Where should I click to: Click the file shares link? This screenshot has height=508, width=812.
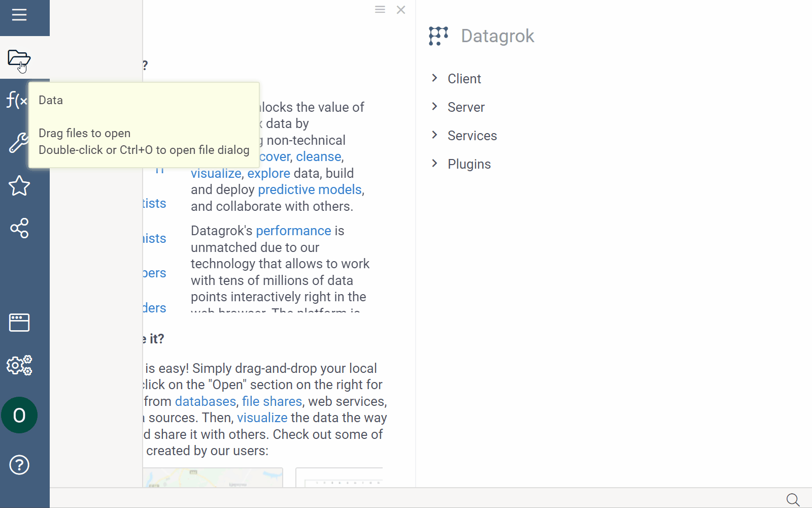click(272, 401)
